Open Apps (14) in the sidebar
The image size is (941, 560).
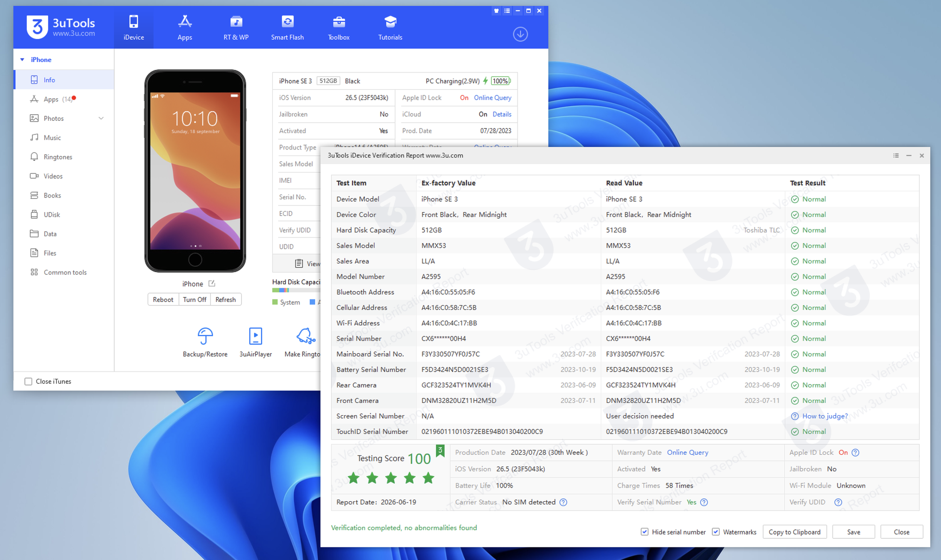click(64, 99)
